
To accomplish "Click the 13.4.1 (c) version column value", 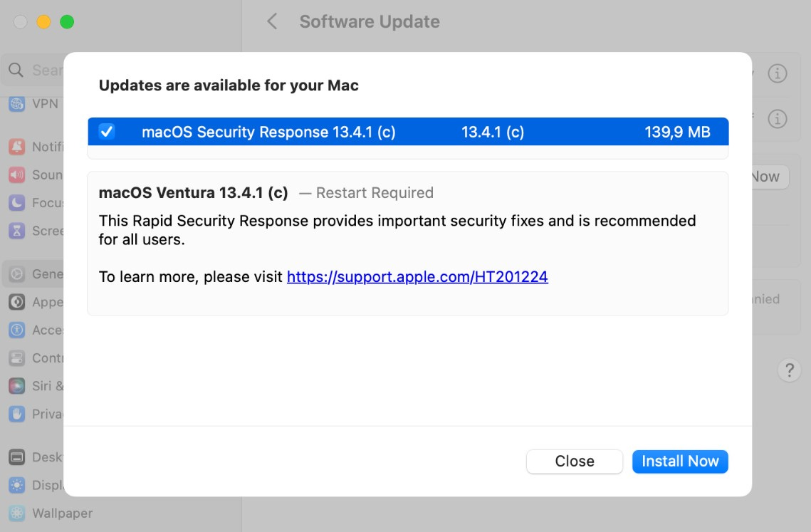I will (493, 132).
